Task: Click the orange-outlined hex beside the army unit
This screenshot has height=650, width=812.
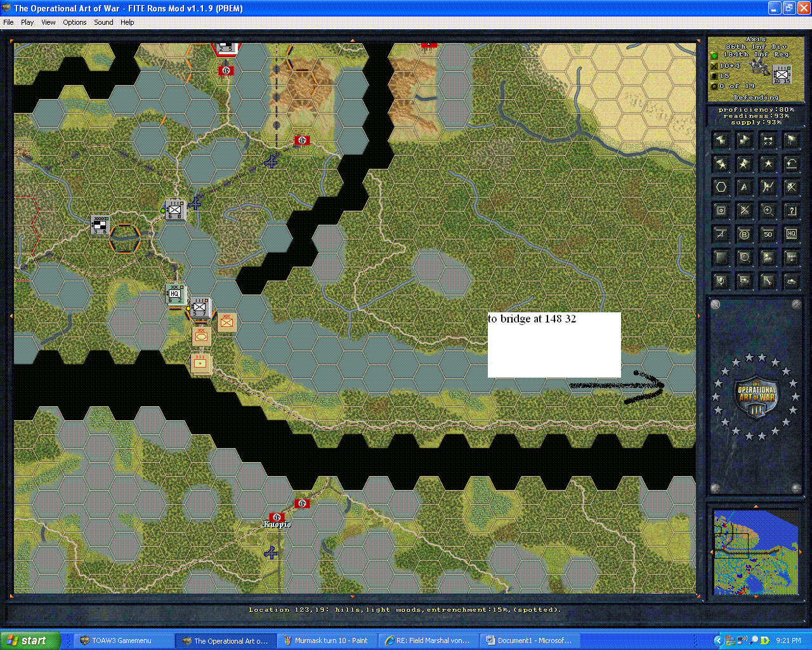Action: click(x=124, y=239)
